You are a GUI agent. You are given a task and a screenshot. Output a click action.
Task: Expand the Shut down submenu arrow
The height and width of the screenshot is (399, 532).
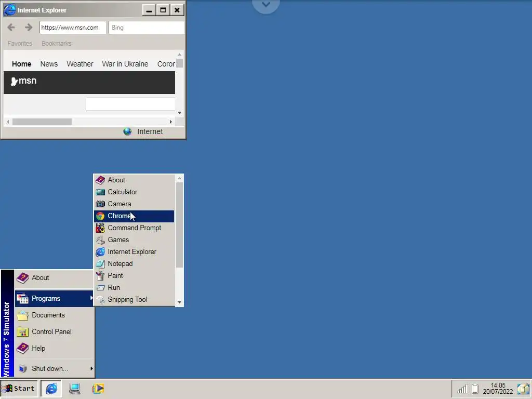tap(91, 368)
